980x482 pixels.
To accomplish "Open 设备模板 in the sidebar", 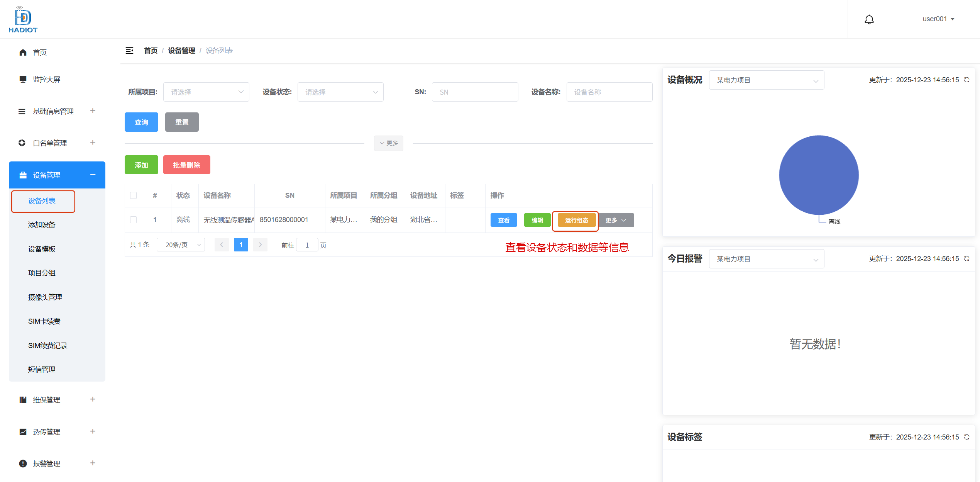I will click(42, 249).
